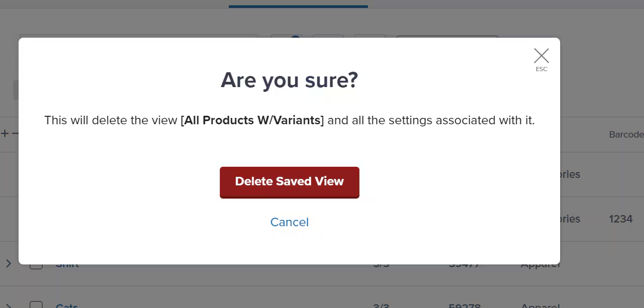This screenshot has width=644, height=308.
Task: Expand the Shirt row chevron
Action: click(8, 263)
